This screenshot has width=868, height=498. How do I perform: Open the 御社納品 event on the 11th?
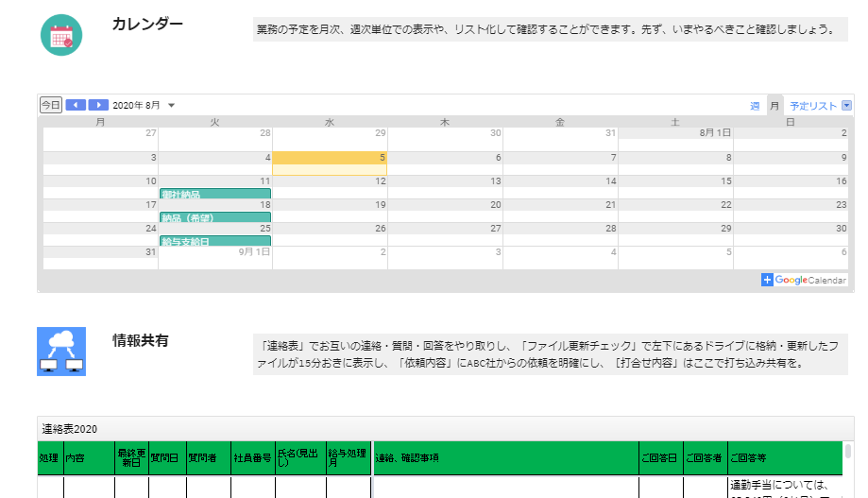214,195
